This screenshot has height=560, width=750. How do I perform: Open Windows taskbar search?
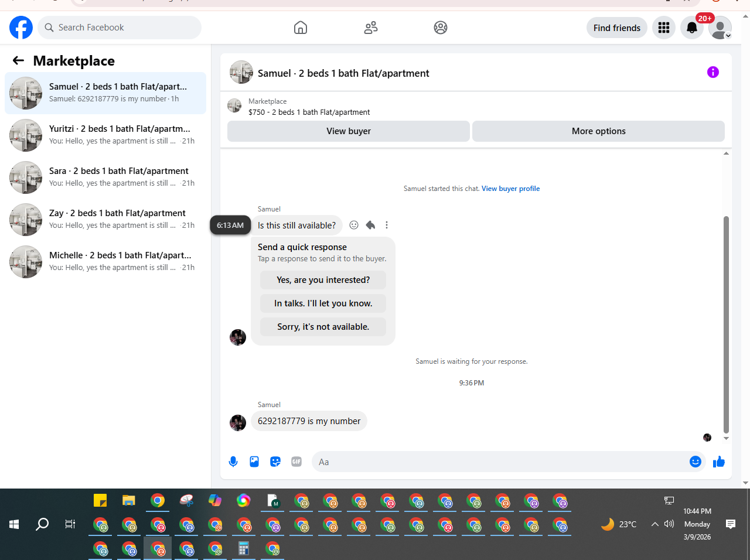click(42, 524)
